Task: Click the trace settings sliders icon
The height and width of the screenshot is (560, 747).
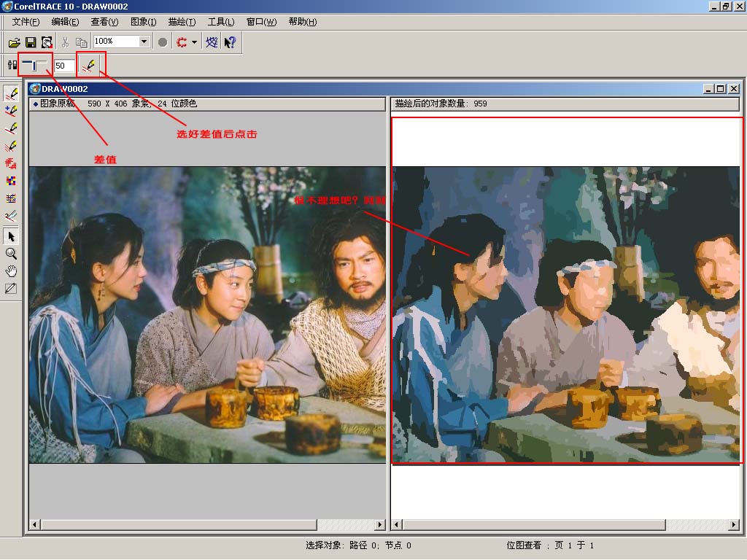Action: point(12,65)
